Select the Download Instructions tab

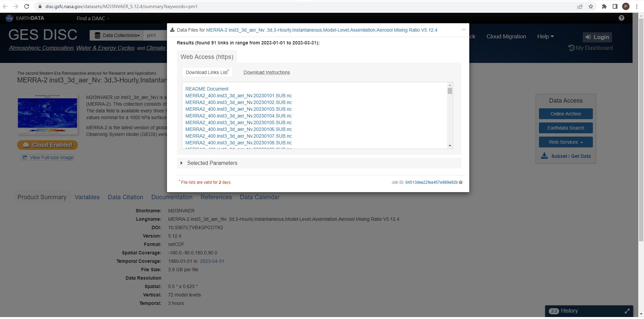[266, 72]
